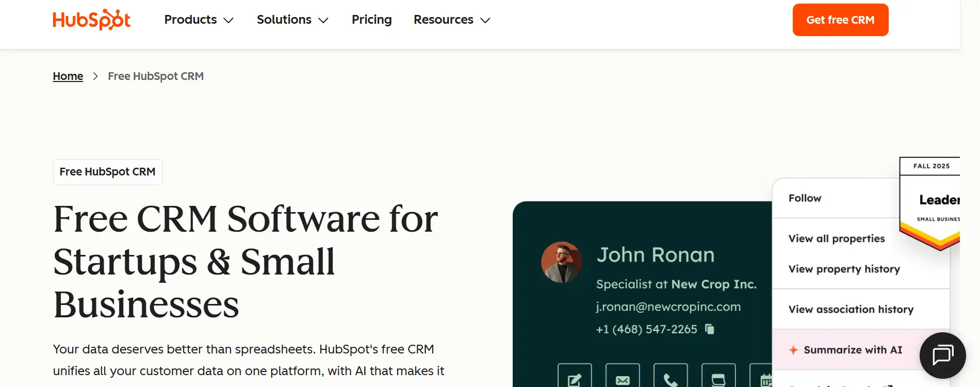This screenshot has height=387, width=980.
Task: Choose View property history option
Action: (x=844, y=269)
